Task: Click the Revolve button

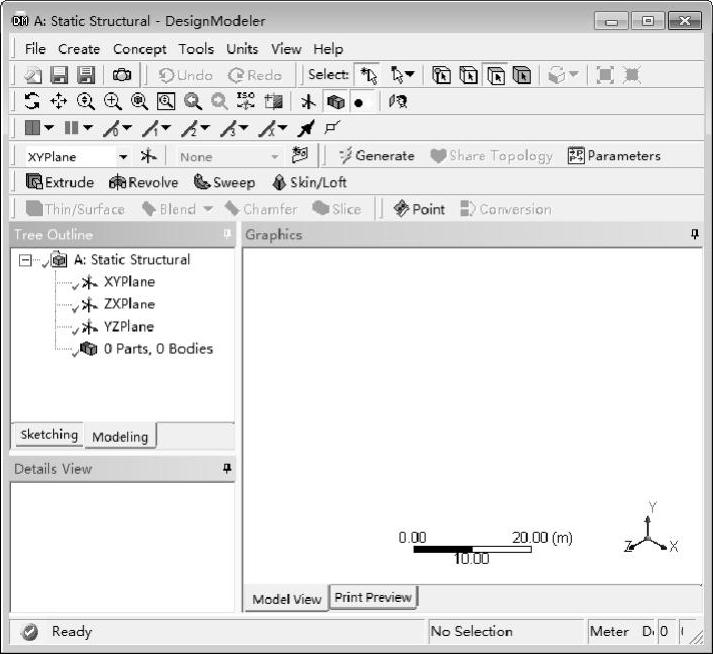Action: tap(144, 182)
